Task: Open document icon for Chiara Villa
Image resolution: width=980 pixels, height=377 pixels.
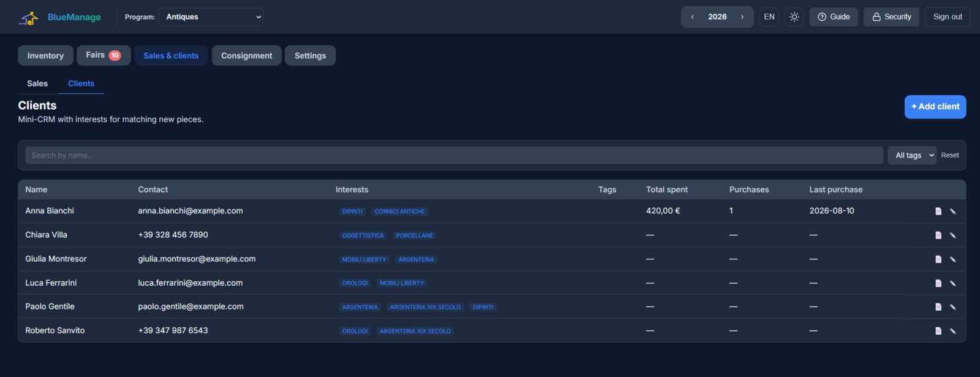Action: tap(938, 235)
